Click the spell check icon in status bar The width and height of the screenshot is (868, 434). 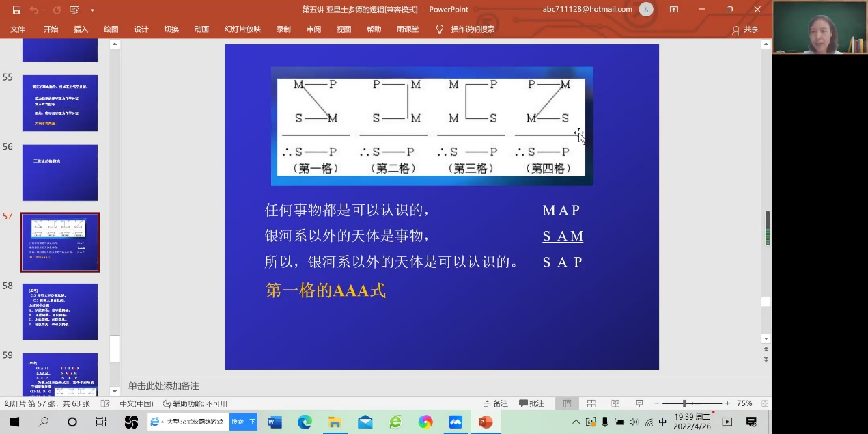(x=106, y=404)
